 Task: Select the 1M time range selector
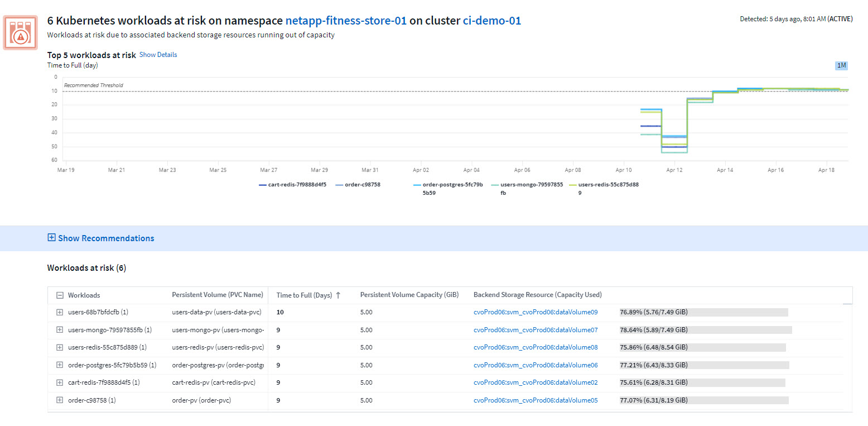pos(842,65)
